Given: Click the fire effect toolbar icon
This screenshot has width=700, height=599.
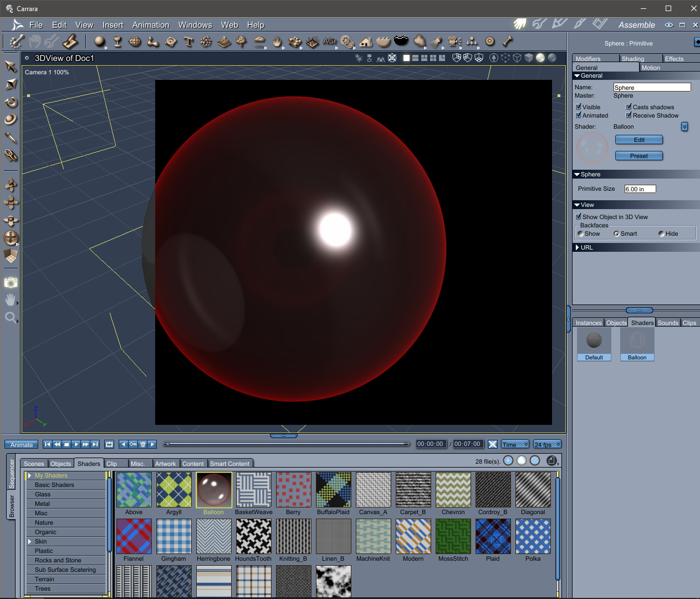Looking at the screenshot, I should (x=277, y=42).
